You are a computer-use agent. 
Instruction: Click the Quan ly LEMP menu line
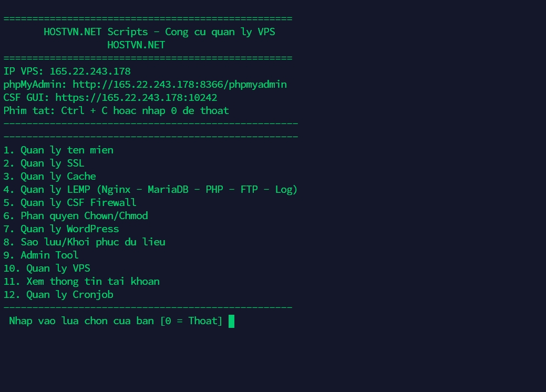[150, 190]
